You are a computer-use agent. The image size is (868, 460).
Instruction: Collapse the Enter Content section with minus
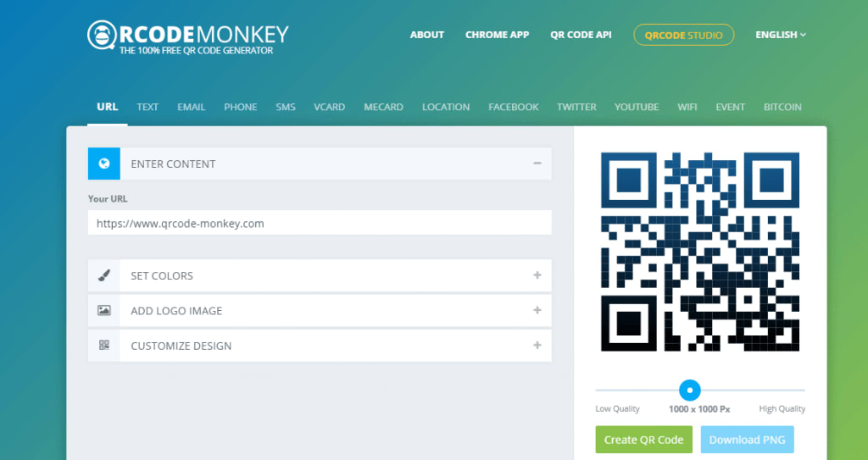coord(537,163)
